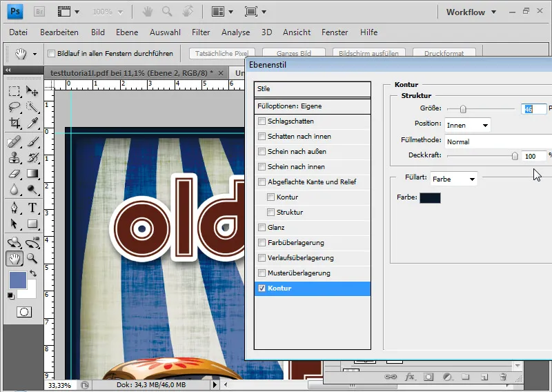552x392 pixels.
Task: Reset default foreground and background colors
Action: [11, 296]
